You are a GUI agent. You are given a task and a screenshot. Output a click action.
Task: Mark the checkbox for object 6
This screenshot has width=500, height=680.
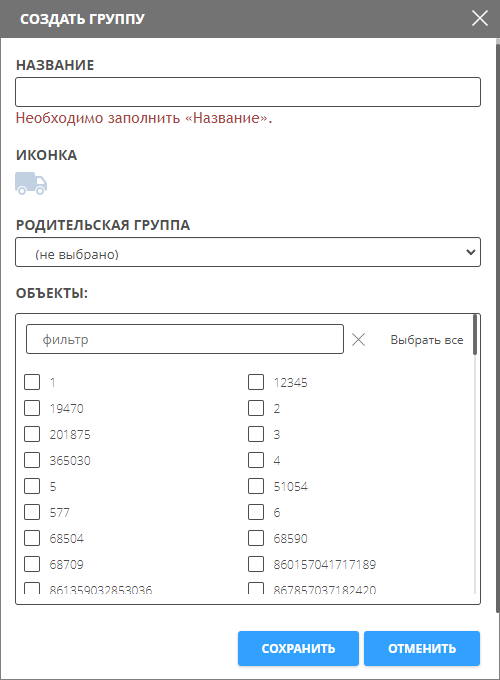coord(256,512)
